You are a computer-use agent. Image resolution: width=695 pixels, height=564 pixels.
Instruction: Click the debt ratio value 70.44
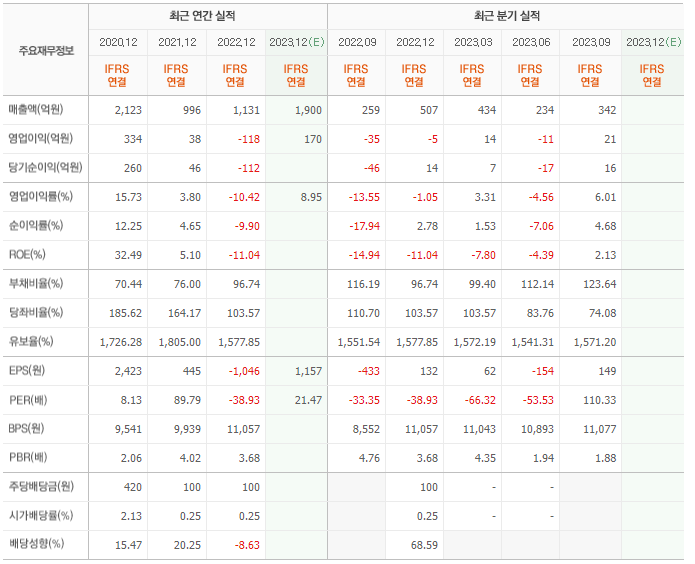(129, 284)
